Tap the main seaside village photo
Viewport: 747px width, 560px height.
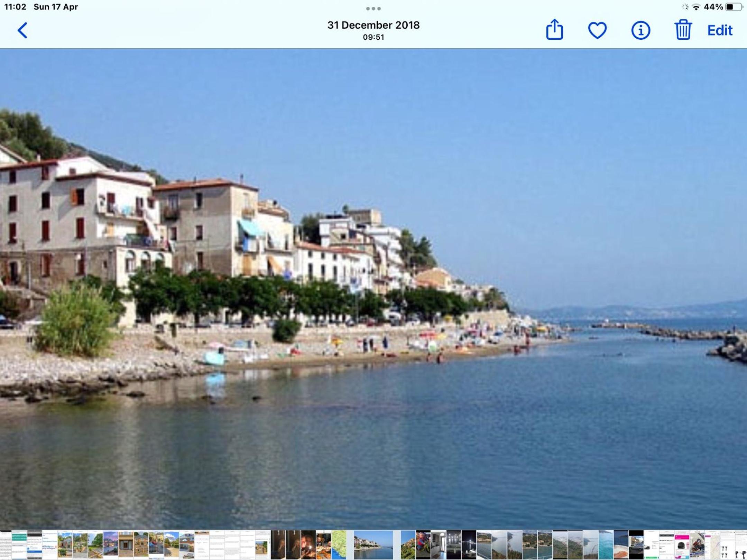tap(373, 289)
